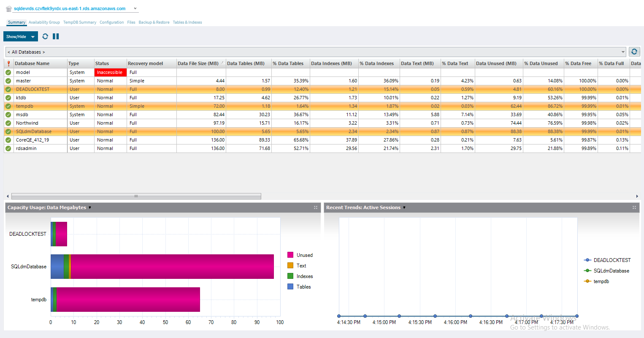Open the Capacity Usage chart type dropdown
The image size is (644, 338).
(90, 207)
